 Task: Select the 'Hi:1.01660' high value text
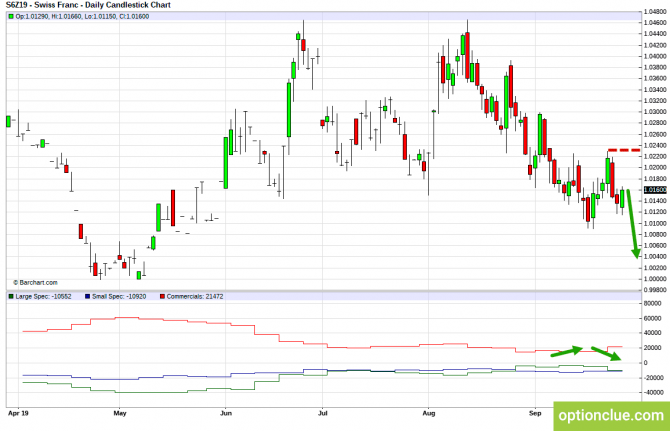coord(66,17)
